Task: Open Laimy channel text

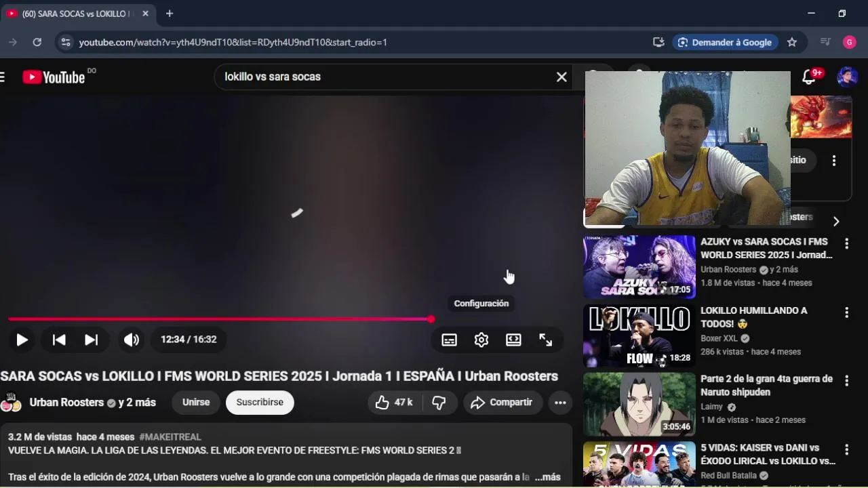Action: point(712,407)
